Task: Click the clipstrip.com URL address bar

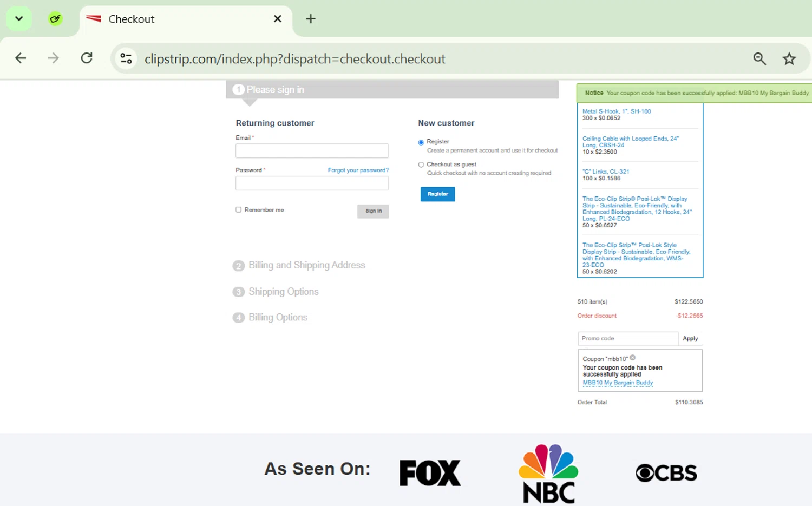Action: tap(295, 59)
